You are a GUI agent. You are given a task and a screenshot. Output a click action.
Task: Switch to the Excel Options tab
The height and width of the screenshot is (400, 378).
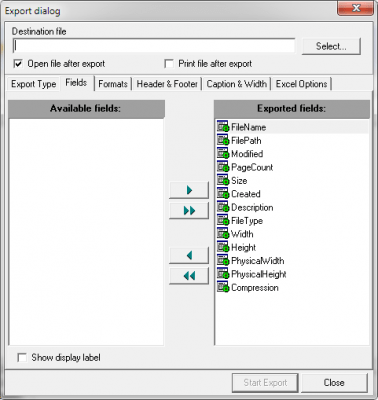click(x=301, y=84)
